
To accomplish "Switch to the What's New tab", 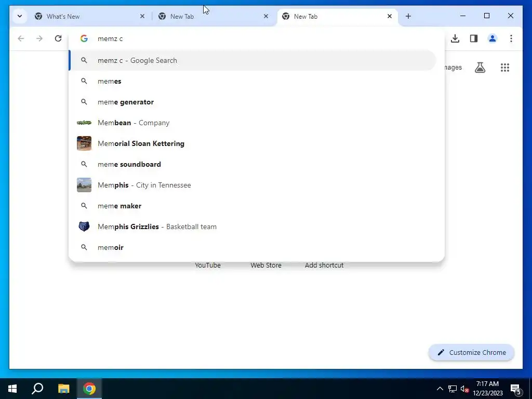I will [x=90, y=16].
